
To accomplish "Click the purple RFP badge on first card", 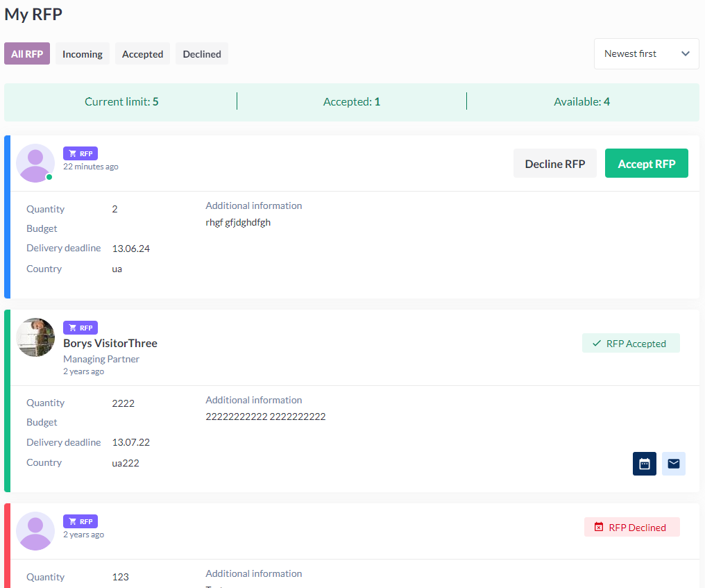I will (x=80, y=153).
